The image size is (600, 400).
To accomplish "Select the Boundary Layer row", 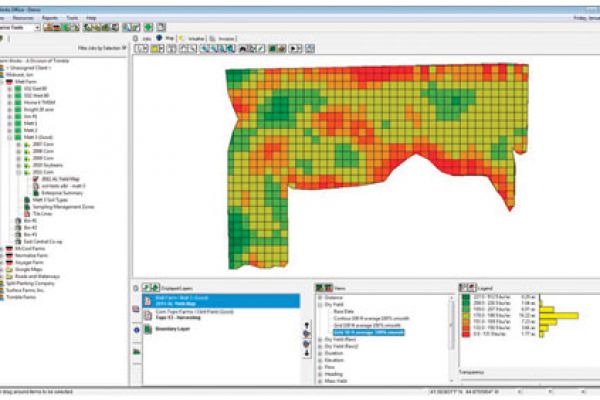I will click(x=221, y=329).
